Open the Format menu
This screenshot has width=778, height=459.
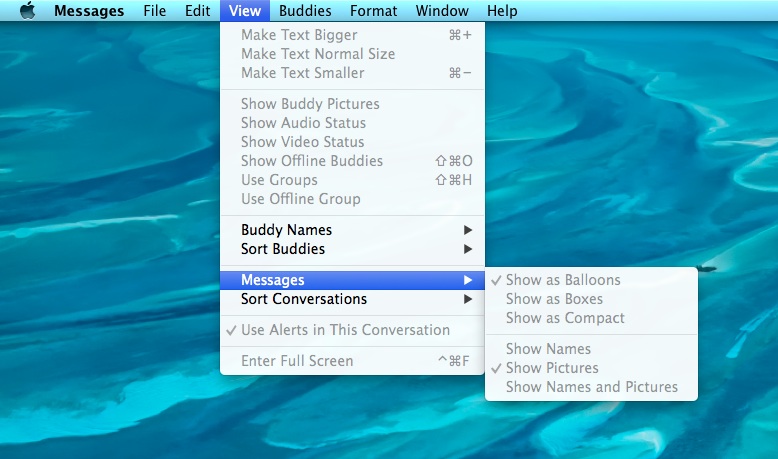[x=373, y=10]
